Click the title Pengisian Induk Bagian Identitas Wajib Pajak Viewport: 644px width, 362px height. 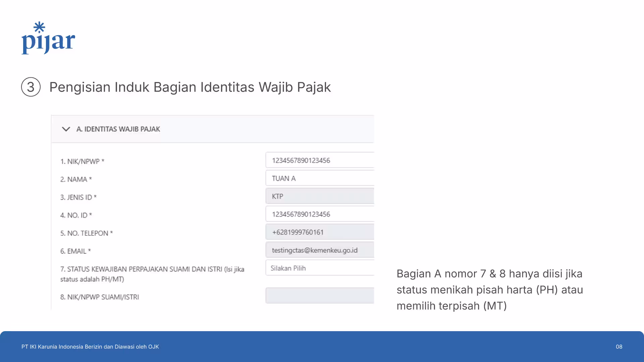(x=190, y=87)
